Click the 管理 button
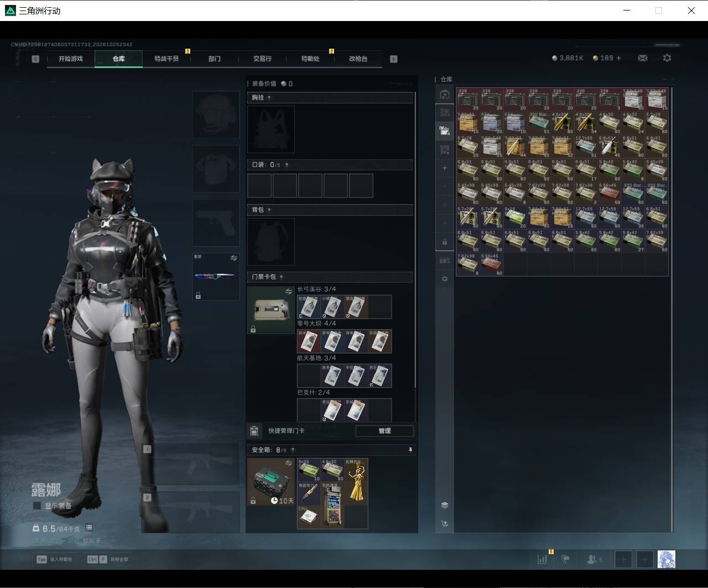This screenshot has height=588, width=708. pos(384,431)
